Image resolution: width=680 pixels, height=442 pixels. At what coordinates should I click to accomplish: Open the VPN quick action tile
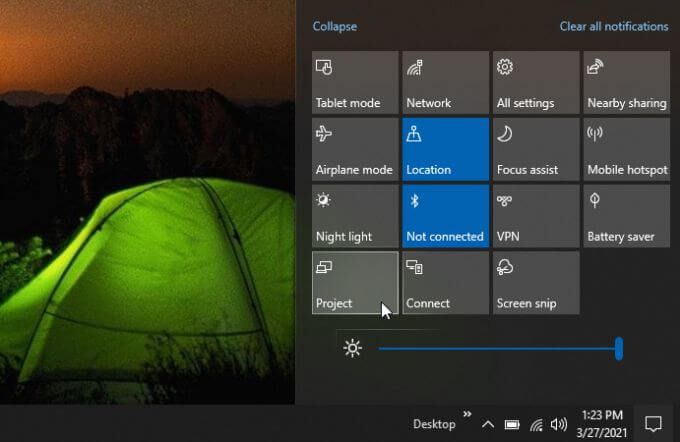(536, 216)
